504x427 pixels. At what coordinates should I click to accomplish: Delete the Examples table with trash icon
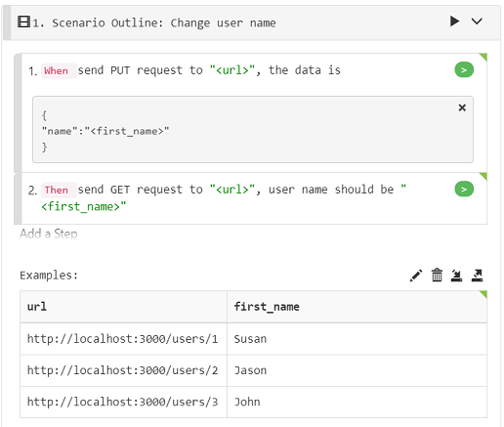tap(437, 276)
